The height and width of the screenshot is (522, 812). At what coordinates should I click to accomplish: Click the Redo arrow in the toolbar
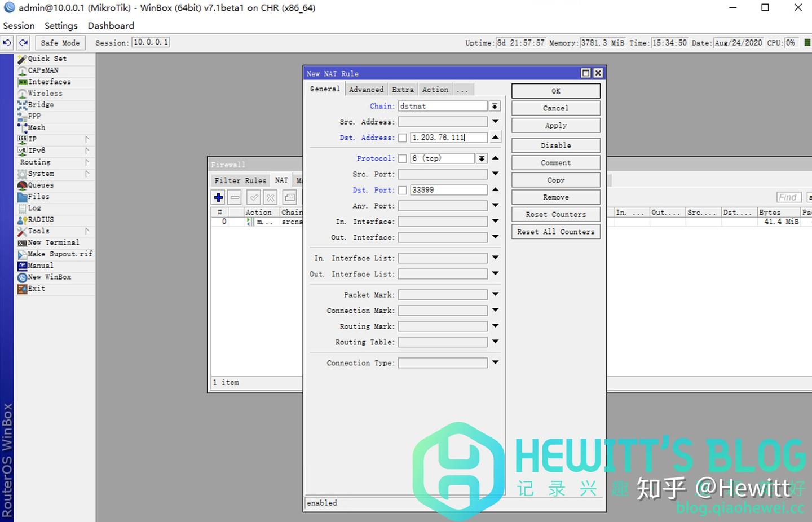(x=23, y=43)
